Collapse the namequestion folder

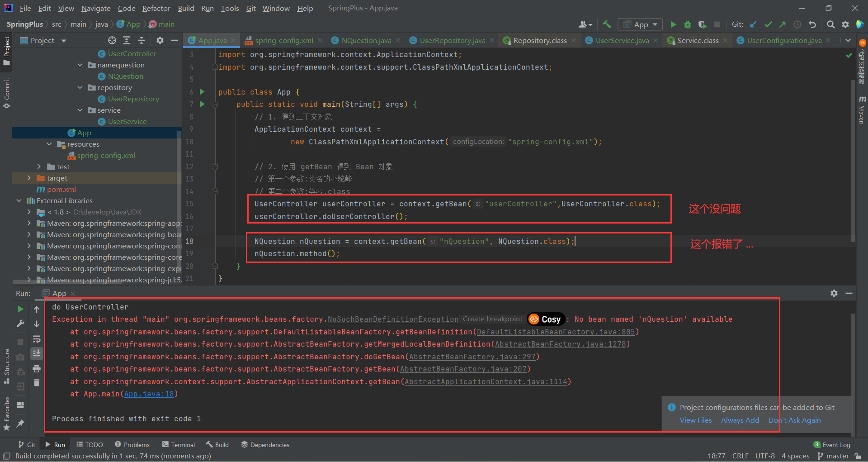(80, 65)
